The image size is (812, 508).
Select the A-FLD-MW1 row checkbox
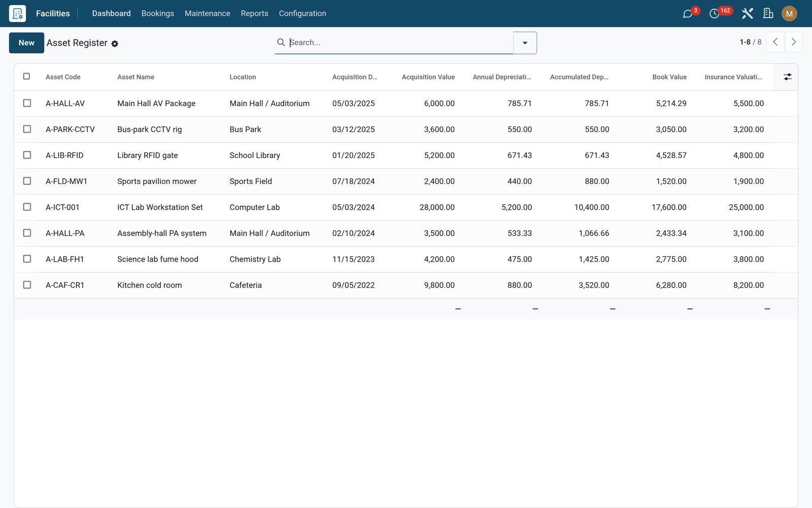point(27,181)
